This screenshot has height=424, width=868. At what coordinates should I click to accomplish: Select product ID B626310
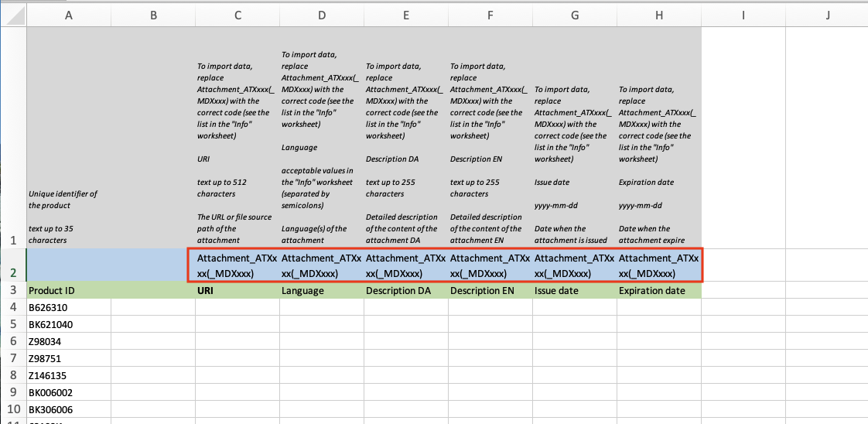tap(69, 307)
